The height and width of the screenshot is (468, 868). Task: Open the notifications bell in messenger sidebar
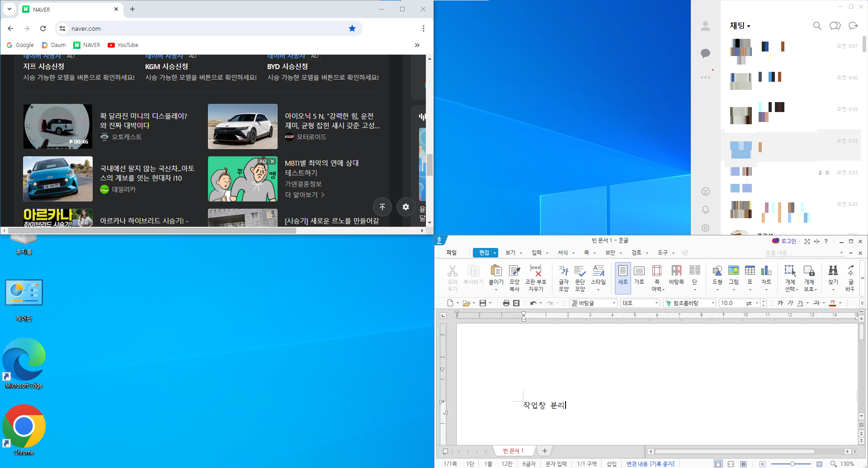(x=705, y=210)
